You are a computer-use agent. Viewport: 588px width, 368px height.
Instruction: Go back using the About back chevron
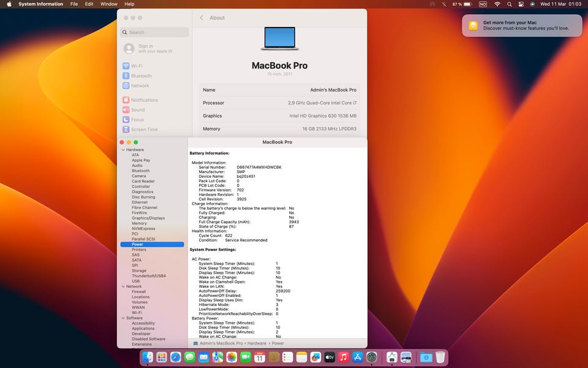click(x=202, y=18)
